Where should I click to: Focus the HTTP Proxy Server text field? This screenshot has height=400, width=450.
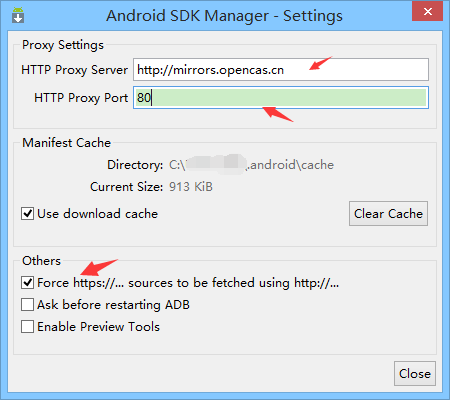(x=281, y=70)
